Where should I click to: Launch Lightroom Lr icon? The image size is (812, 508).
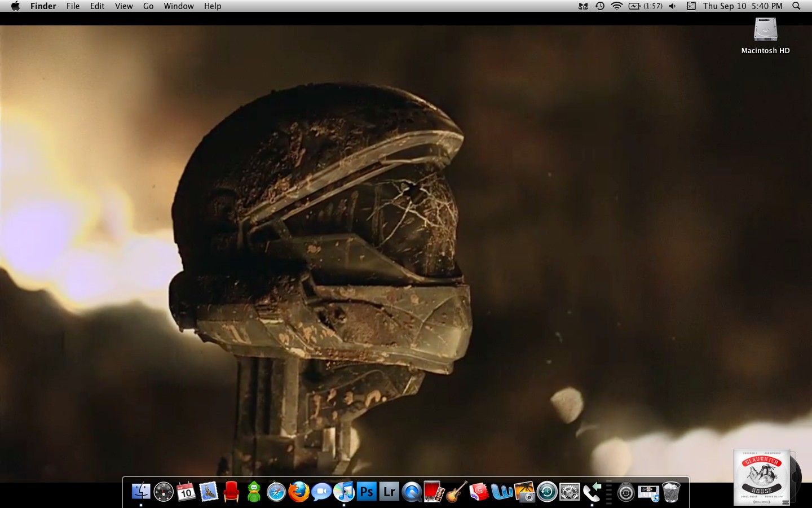pyautogui.click(x=389, y=492)
